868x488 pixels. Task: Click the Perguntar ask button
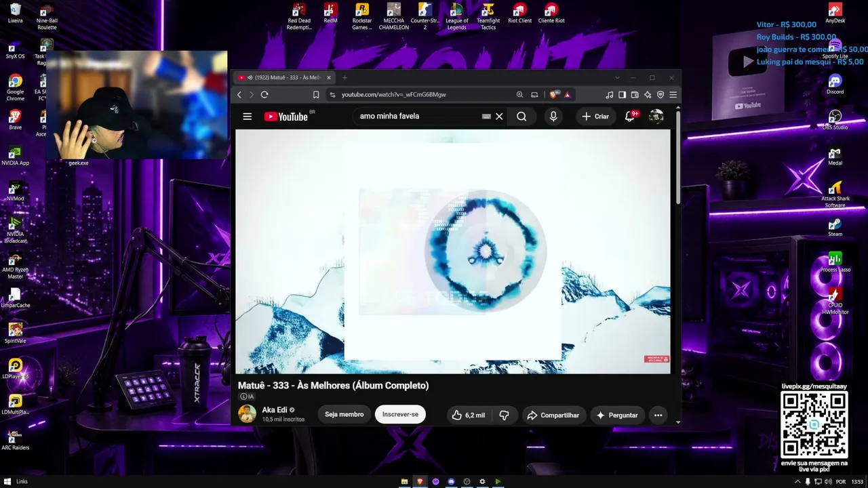(617, 415)
